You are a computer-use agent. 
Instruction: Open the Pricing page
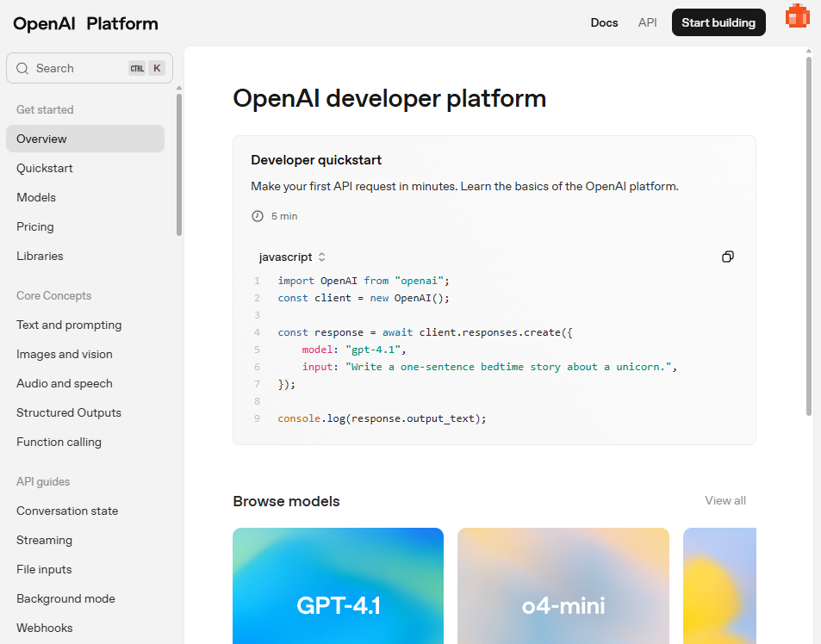(x=35, y=226)
